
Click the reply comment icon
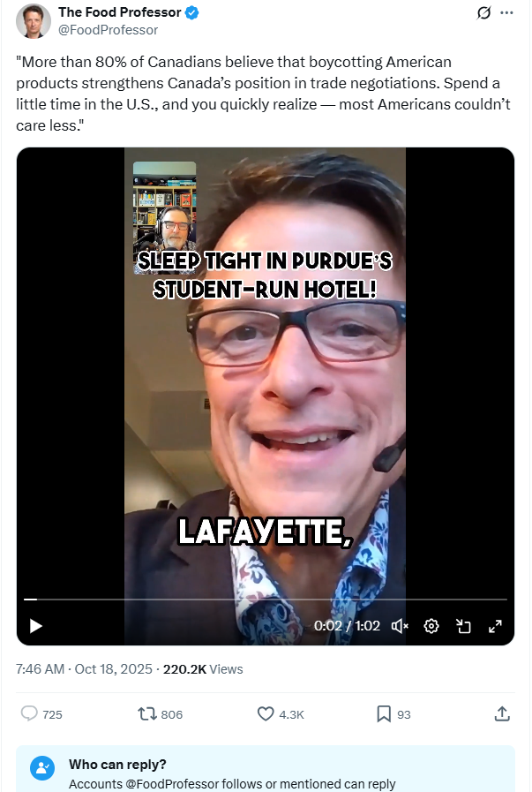coord(29,713)
